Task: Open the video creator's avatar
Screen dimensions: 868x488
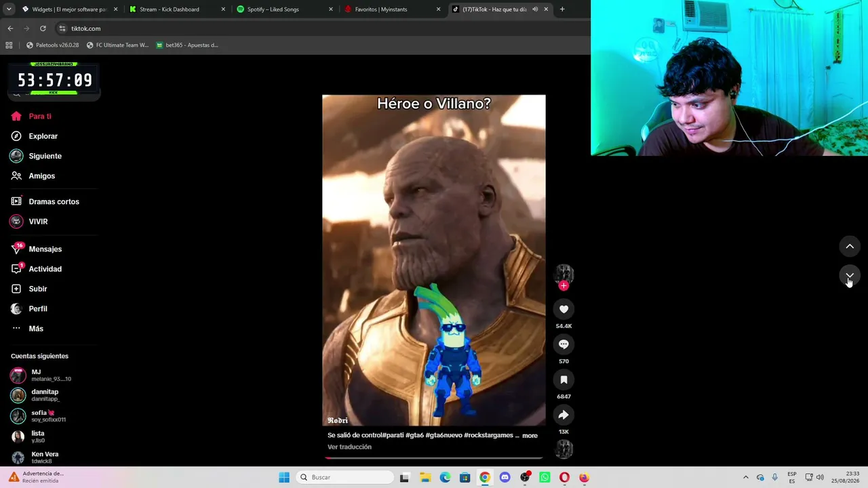Action: pos(564,273)
